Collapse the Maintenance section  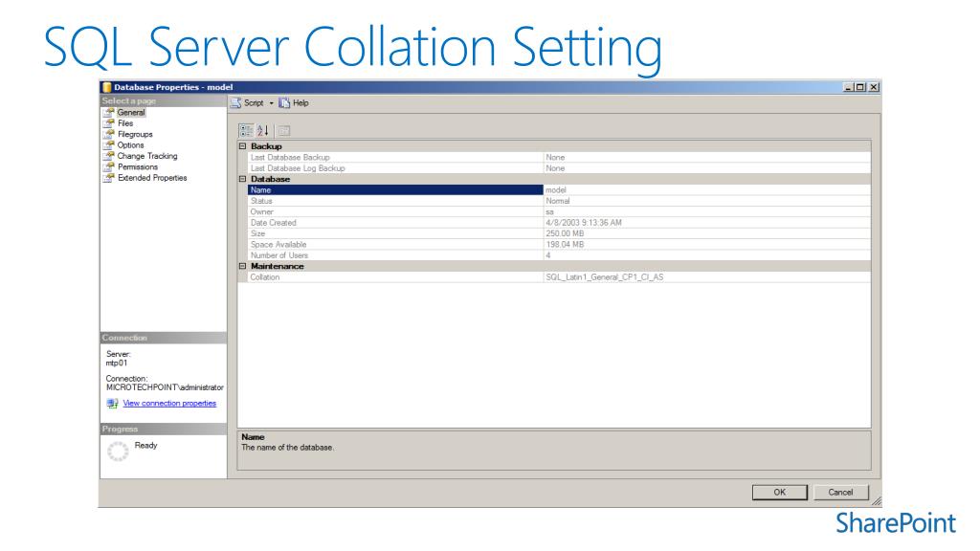(x=242, y=266)
